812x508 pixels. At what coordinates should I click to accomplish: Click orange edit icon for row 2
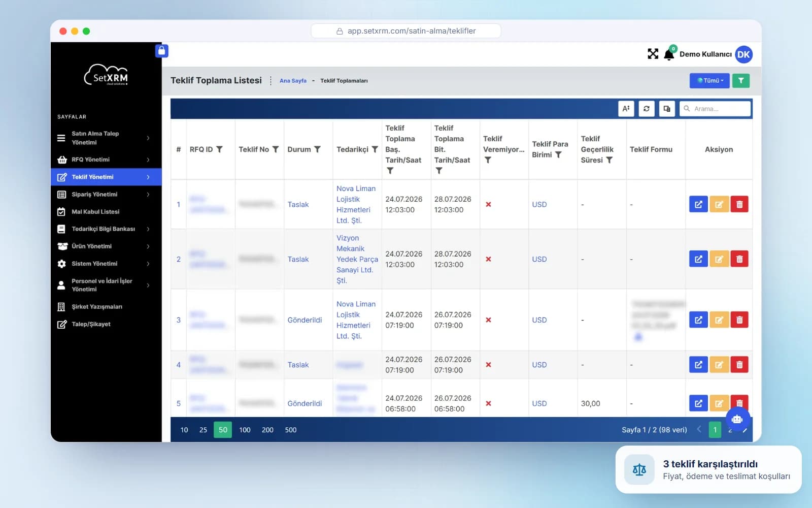(719, 259)
